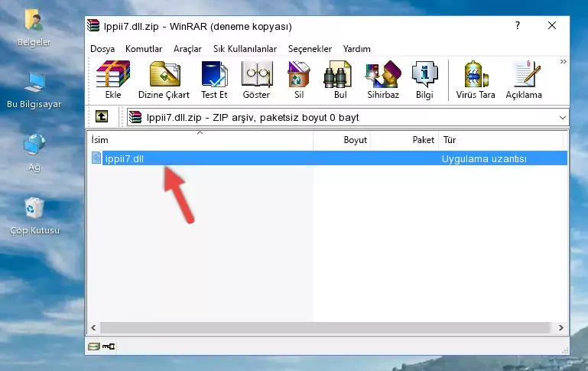Select the Ağ network desktop icon
The image size is (588, 371).
34,153
